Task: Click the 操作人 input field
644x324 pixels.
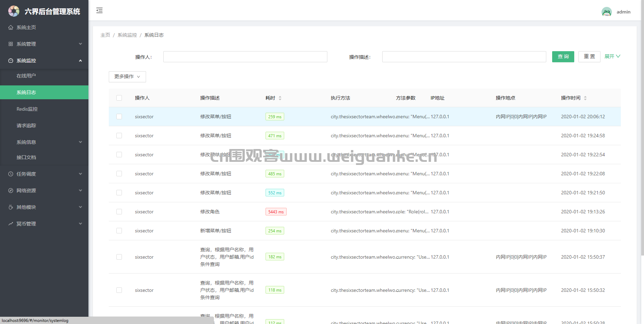Action: click(x=245, y=57)
